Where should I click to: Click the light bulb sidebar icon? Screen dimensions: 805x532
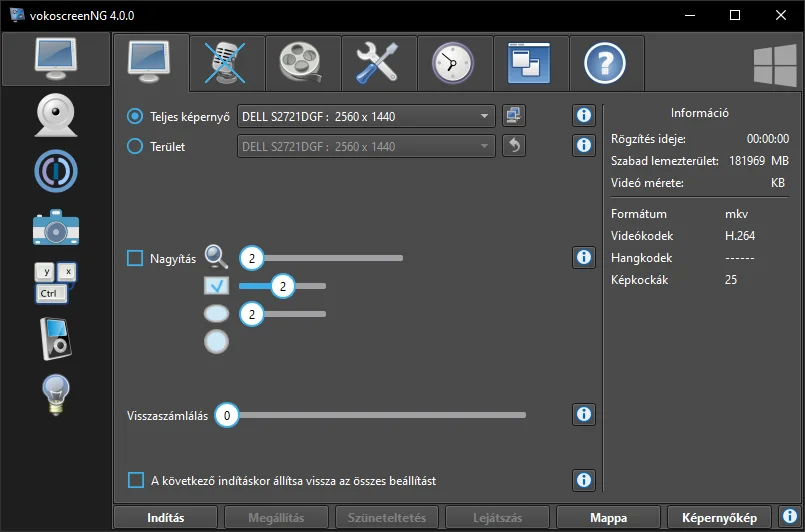pyautogui.click(x=55, y=395)
